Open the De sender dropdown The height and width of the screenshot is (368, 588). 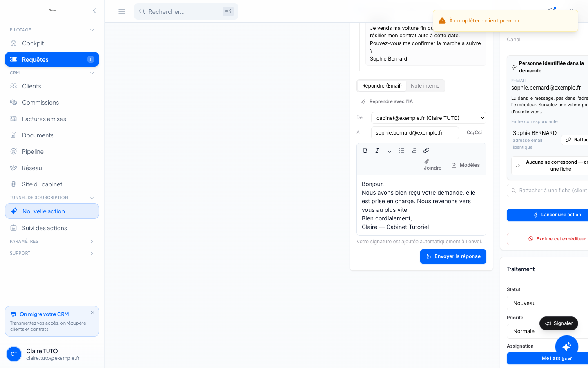(429, 118)
